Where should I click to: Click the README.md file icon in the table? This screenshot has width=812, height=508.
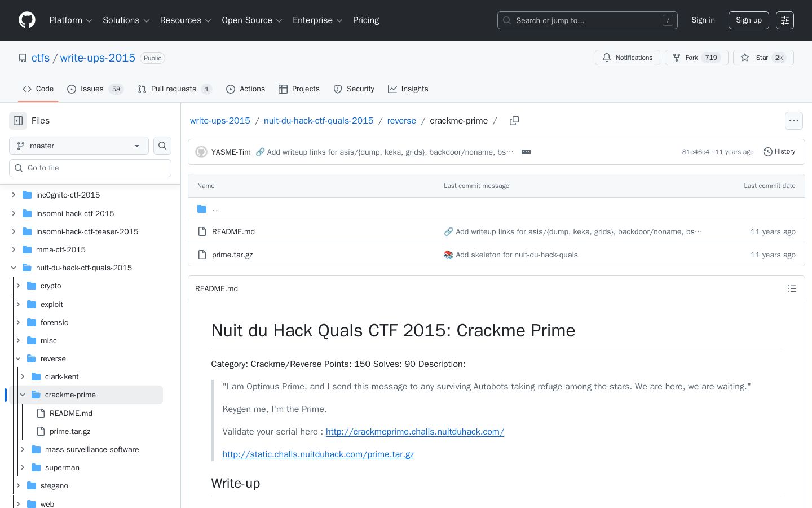coord(202,231)
